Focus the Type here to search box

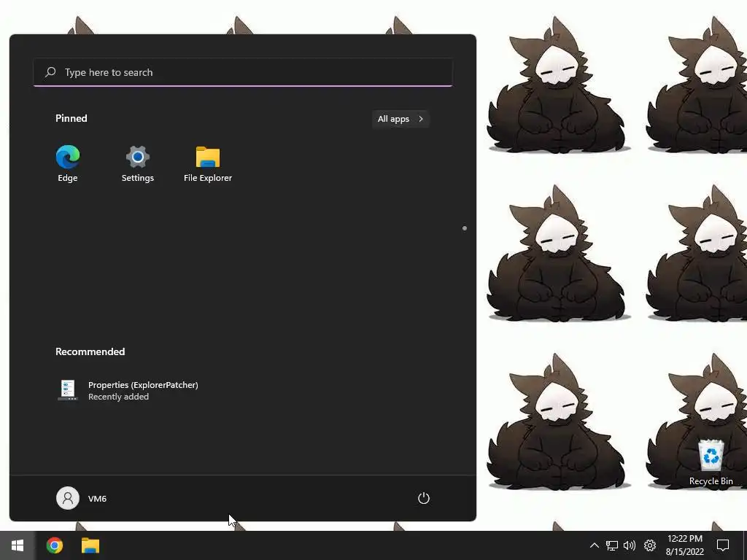tap(243, 72)
